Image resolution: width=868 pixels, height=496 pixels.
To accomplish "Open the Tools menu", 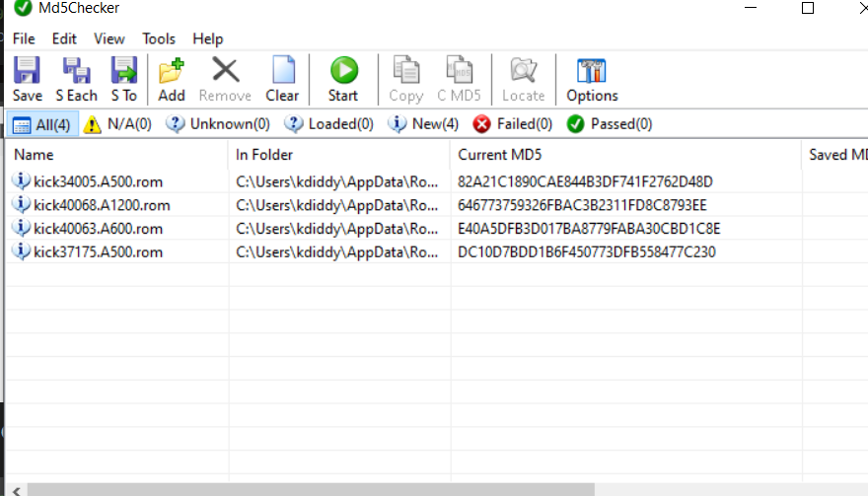I will (x=159, y=38).
